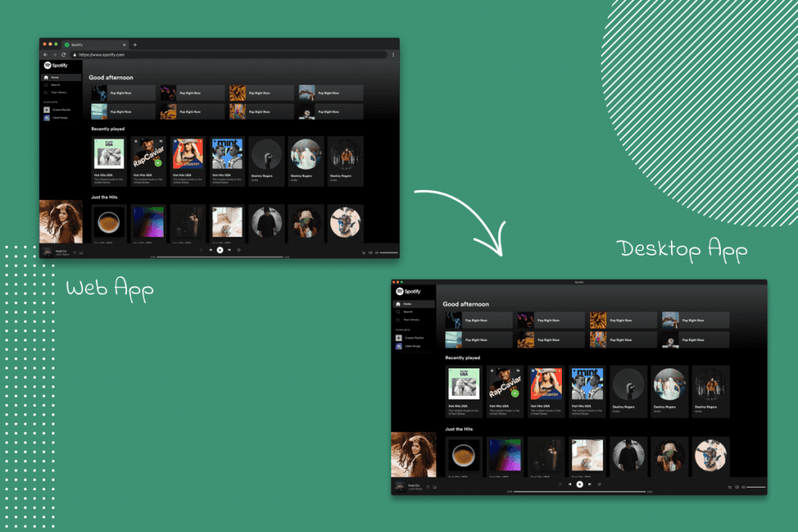This screenshot has height=532, width=798.
Task: Click browser back arrow in Web App
Action: pyautogui.click(x=45, y=55)
